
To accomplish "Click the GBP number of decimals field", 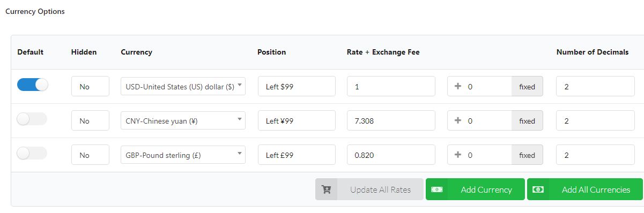I will (595, 155).
